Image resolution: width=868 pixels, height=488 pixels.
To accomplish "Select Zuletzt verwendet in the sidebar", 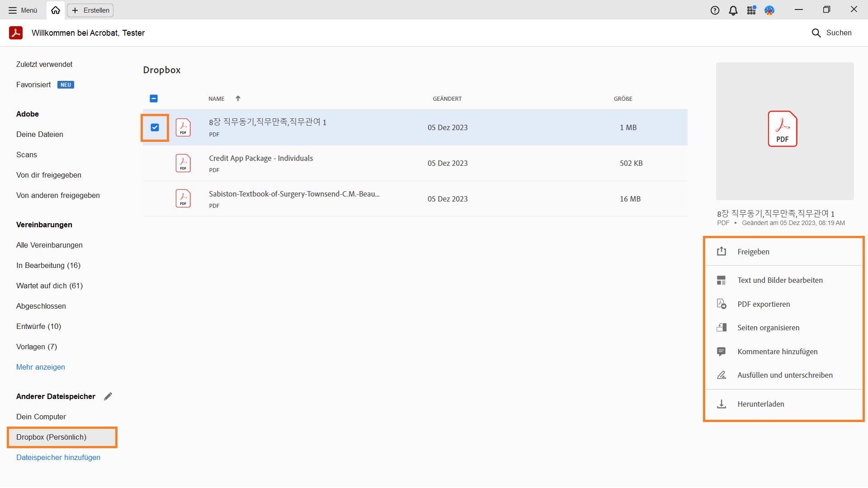I will pyautogui.click(x=44, y=64).
